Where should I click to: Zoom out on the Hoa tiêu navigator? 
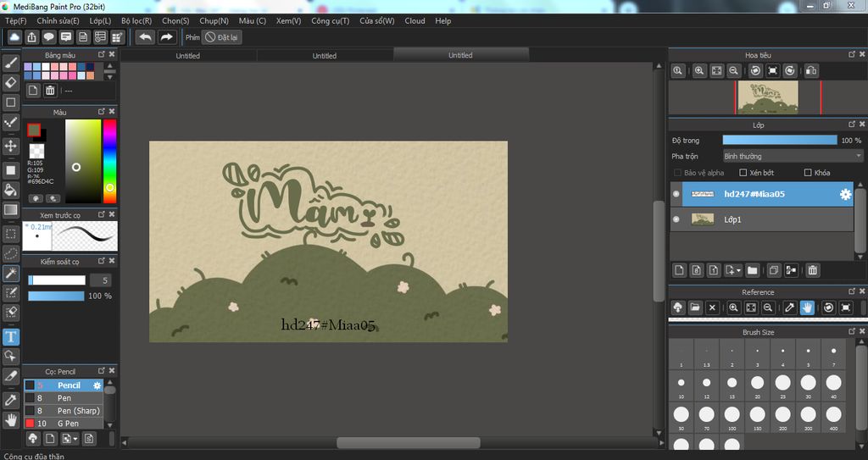tap(733, 70)
